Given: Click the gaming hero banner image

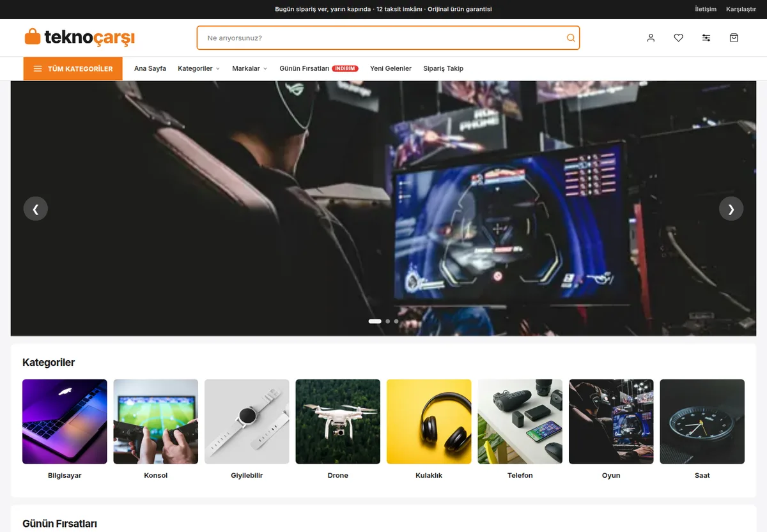Looking at the screenshot, I should 383,208.
